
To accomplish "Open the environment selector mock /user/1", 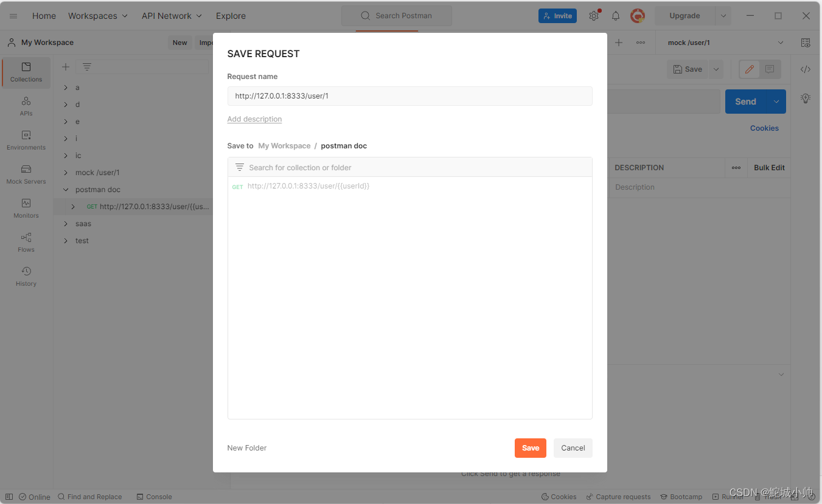I will pyautogui.click(x=725, y=43).
